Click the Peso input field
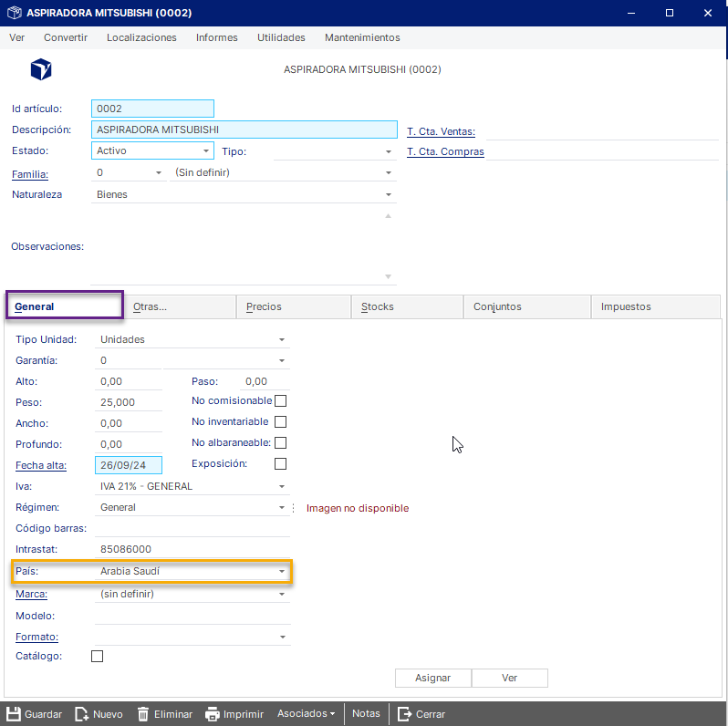728x726 pixels. pos(129,402)
